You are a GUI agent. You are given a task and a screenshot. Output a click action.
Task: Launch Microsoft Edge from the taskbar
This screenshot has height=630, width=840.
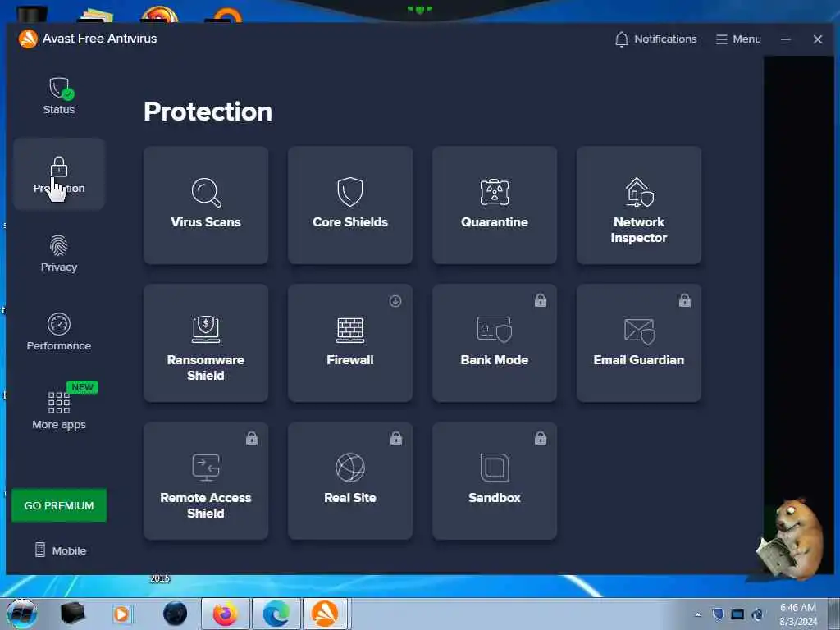(x=276, y=614)
